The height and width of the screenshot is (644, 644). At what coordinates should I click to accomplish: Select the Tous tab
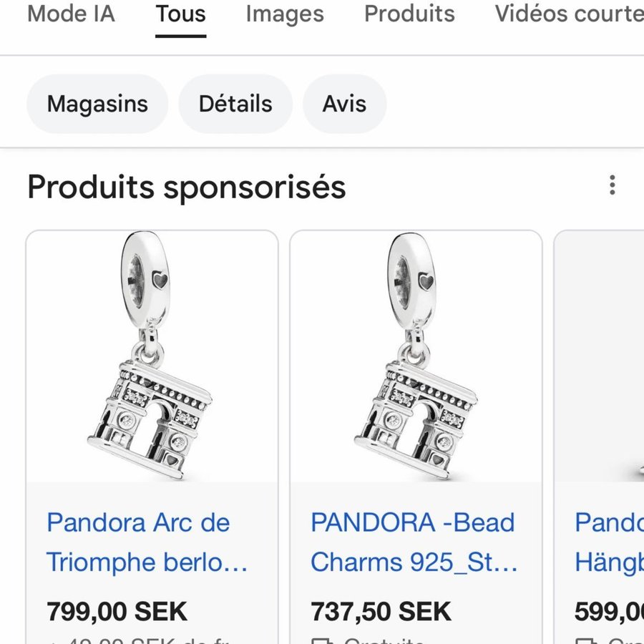tap(181, 14)
